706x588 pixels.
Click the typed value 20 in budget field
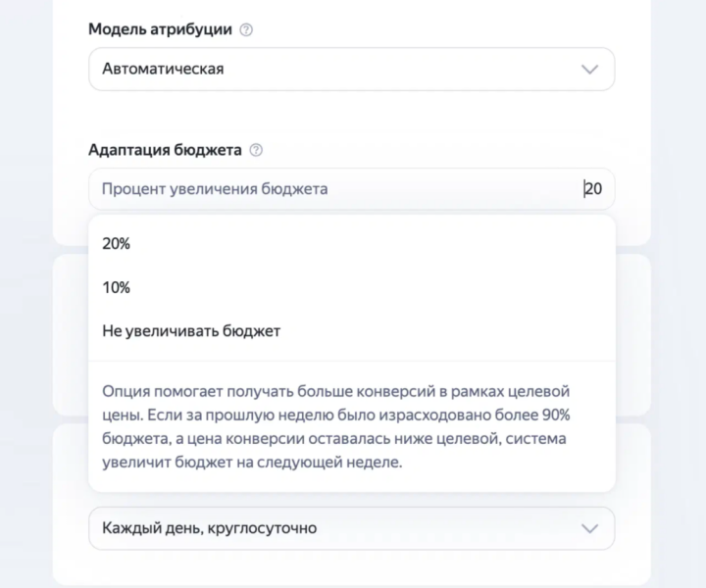click(593, 188)
